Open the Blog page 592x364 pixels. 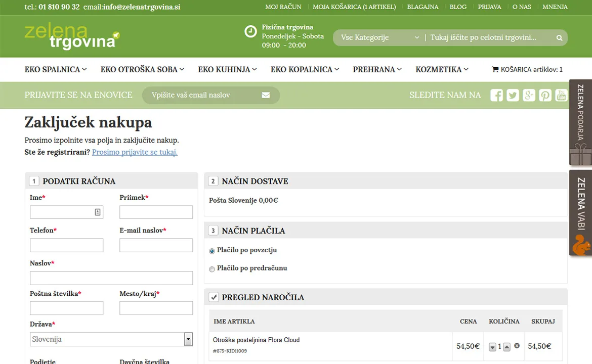(458, 7)
